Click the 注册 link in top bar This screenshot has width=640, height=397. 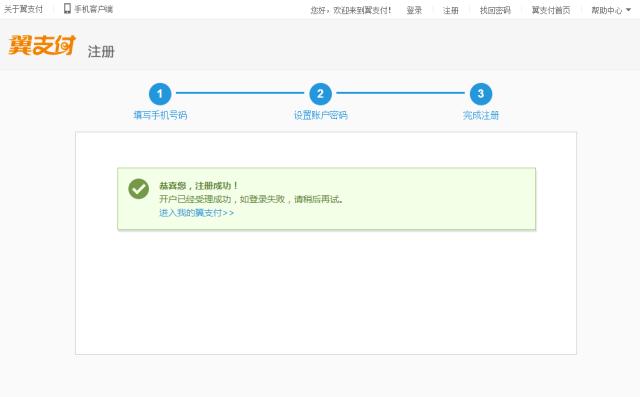click(x=451, y=10)
